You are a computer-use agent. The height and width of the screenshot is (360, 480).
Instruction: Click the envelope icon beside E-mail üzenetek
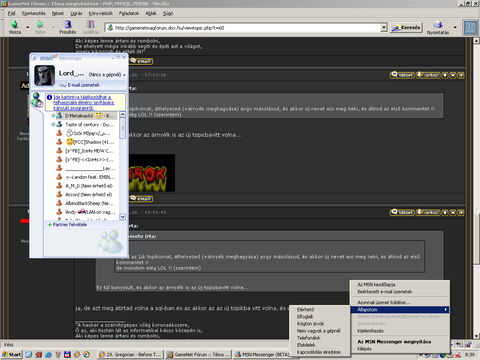point(63,85)
